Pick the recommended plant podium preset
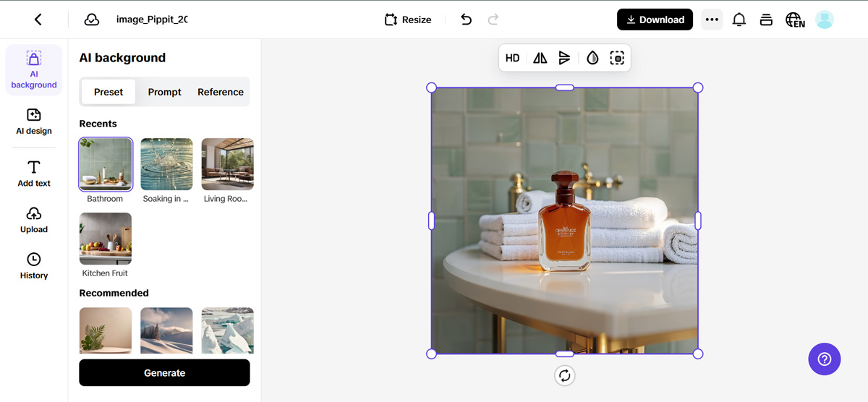The image size is (868, 402). click(x=106, y=330)
